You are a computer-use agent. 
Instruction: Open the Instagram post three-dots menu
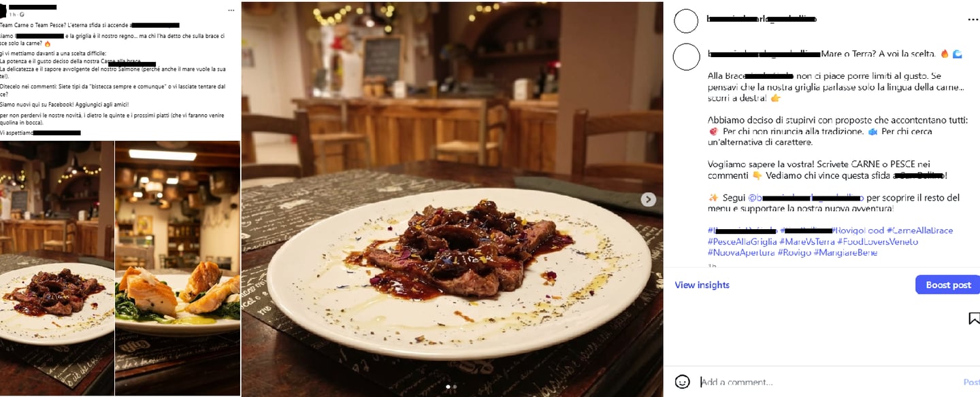[x=973, y=20]
